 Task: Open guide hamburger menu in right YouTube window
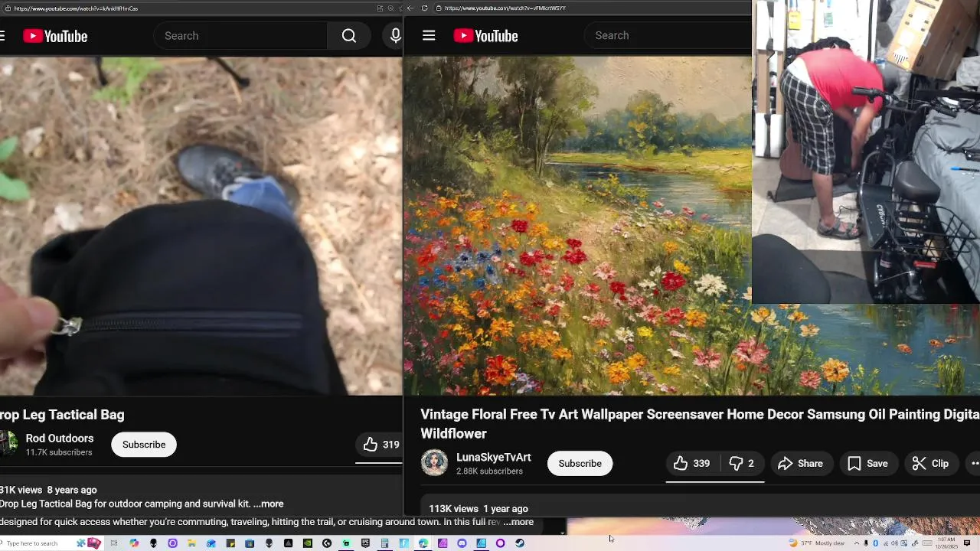point(429,36)
